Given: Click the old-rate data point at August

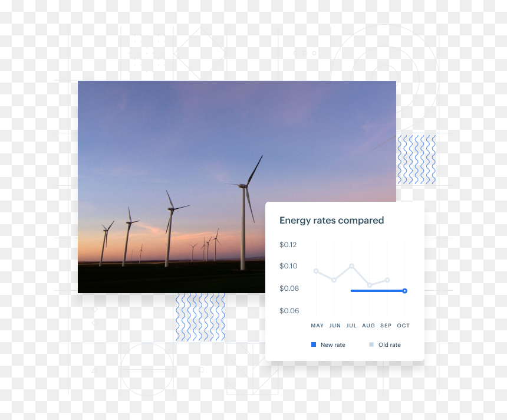Looking at the screenshot, I should click(x=370, y=286).
